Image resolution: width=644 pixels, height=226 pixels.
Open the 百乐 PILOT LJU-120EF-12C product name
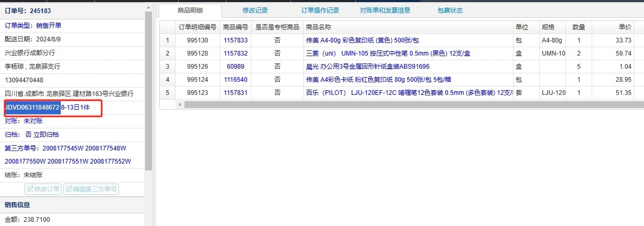pyautogui.click(x=409, y=93)
